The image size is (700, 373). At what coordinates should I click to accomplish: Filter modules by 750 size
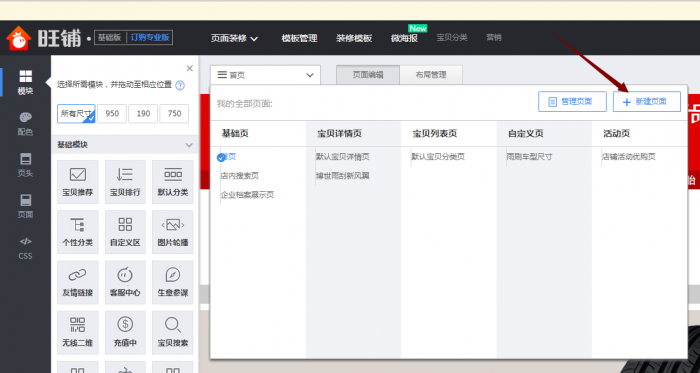tap(174, 114)
